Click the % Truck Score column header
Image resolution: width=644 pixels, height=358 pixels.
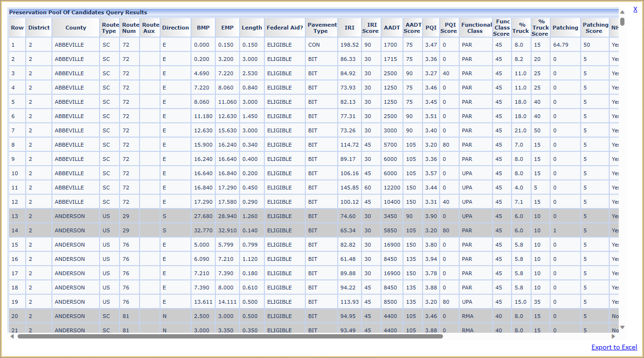point(541,28)
